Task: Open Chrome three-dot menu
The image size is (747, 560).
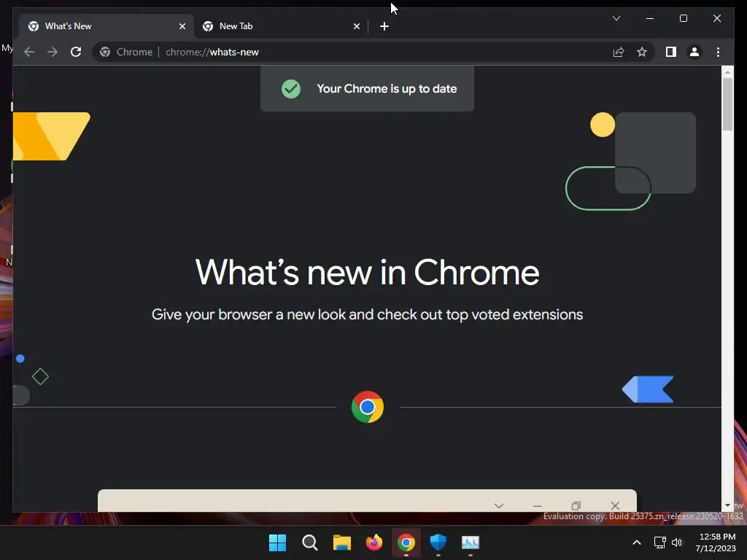Action: coord(718,52)
